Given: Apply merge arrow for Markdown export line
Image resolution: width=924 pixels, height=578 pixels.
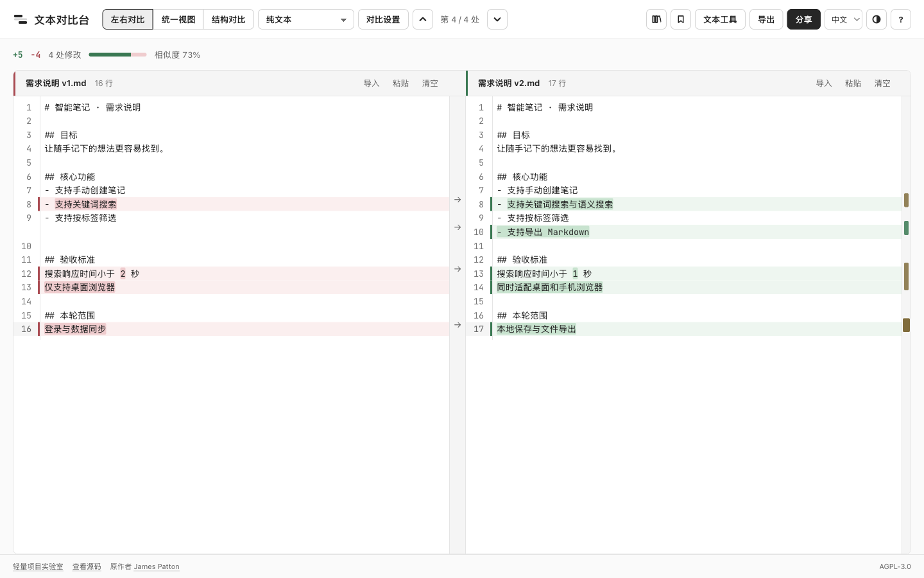Looking at the screenshot, I should click(458, 227).
